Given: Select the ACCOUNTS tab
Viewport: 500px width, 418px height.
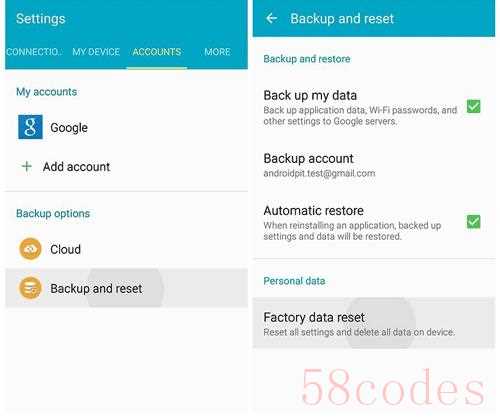Looking at the screenshot, I should 157,52.
